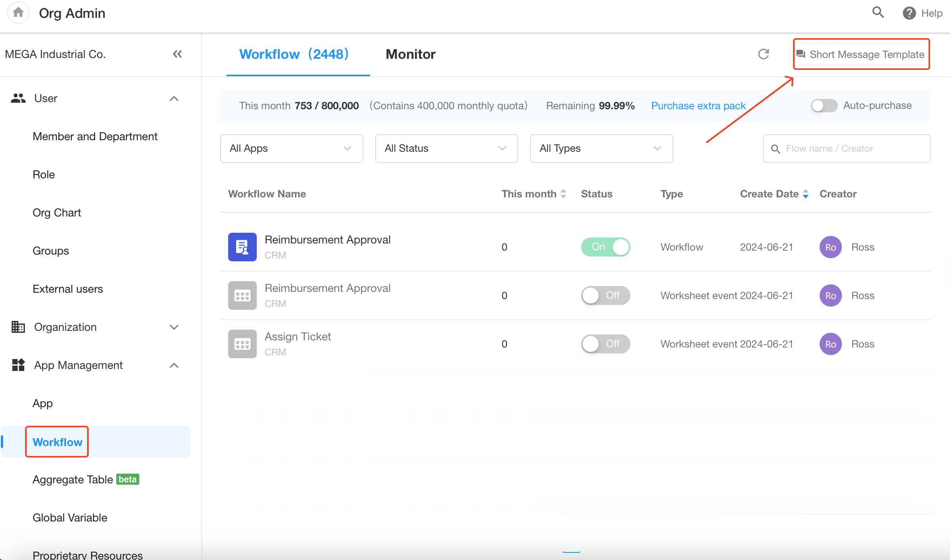The height and width of the screenshot is (560, 950).
Task: Open Aggregate Table in sidebar
Action: coord(73,480)
